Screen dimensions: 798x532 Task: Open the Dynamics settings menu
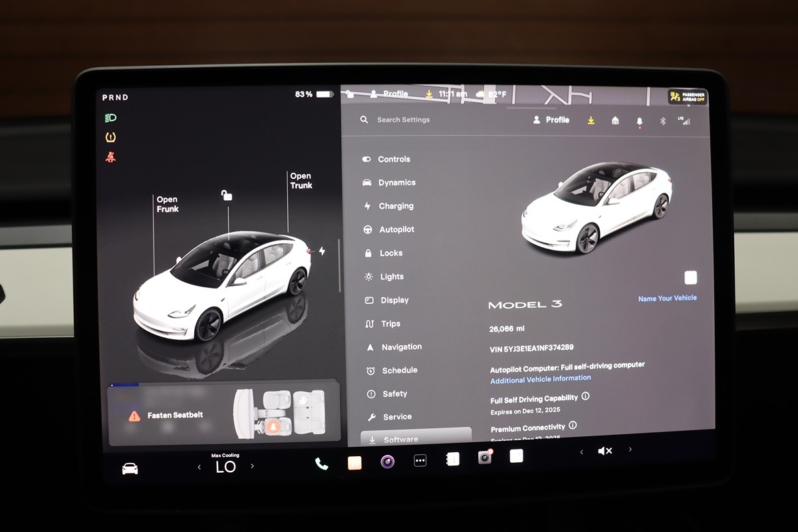[x=389, y=183]
